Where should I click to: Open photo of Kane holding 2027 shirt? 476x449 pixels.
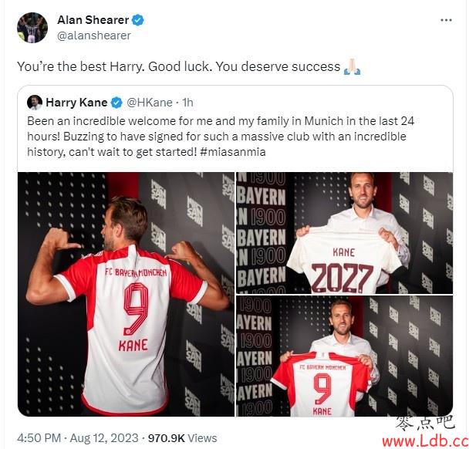coord(345,233)
